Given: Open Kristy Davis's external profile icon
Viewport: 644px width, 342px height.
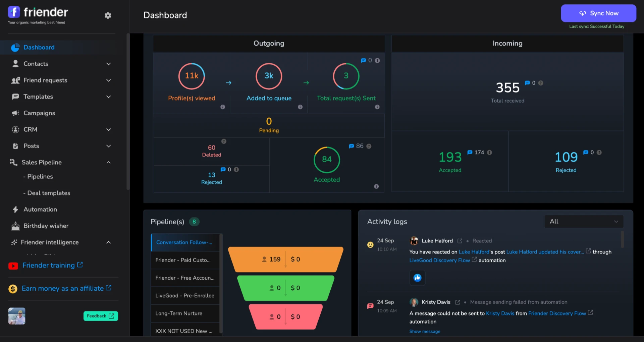Looking at the screenshot, I should [458, 302].
